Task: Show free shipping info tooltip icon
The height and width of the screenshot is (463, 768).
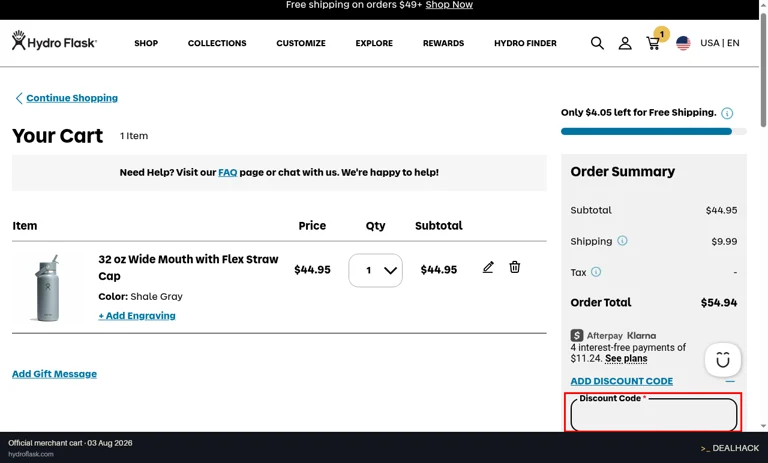Action: tap(727, 113)
